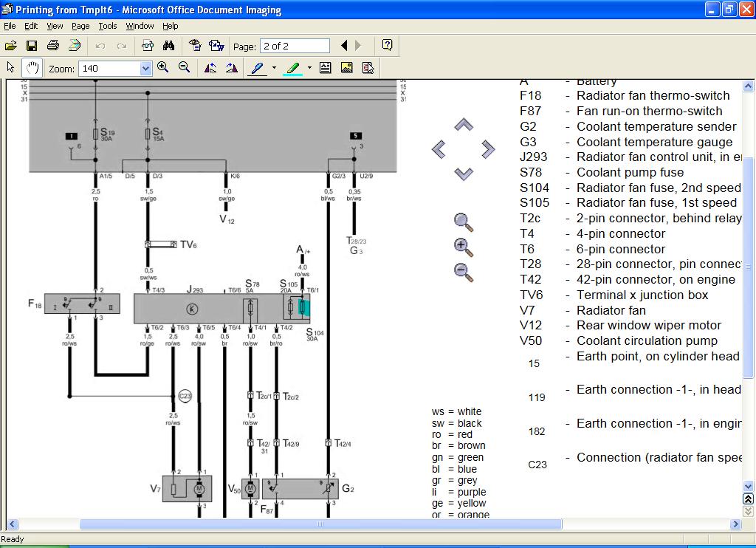
Task: Rotate the page left
Action: (x=210, y=68)
